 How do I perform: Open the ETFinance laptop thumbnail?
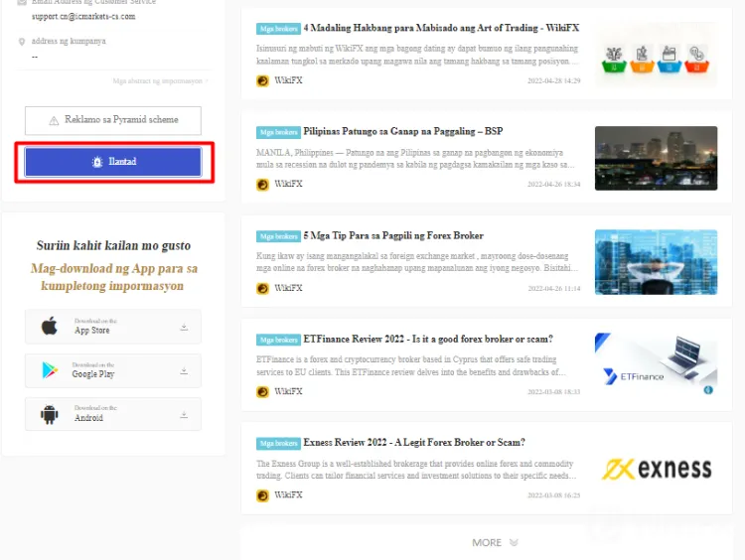(x=657, y=365)
